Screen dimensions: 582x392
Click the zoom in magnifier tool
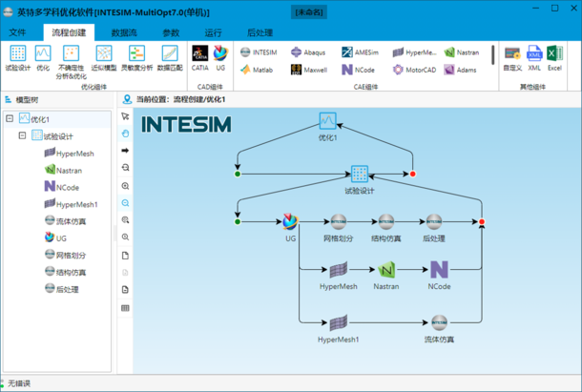pyautogui.click(x=125, y=186)
